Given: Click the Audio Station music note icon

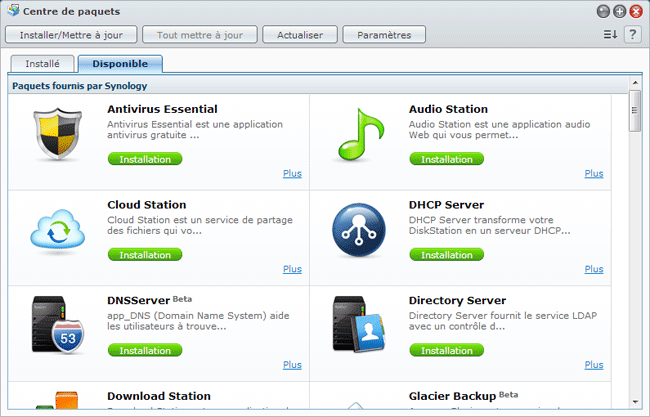Looking at the screenshot, I should pyautogui.click(x=361, y=134).
